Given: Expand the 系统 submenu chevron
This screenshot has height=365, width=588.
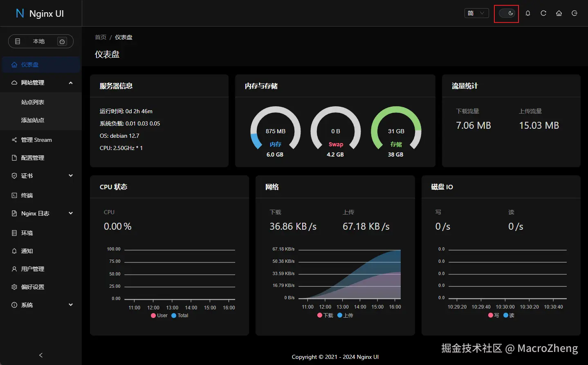Looking at the screenshot, I should 71,305.
